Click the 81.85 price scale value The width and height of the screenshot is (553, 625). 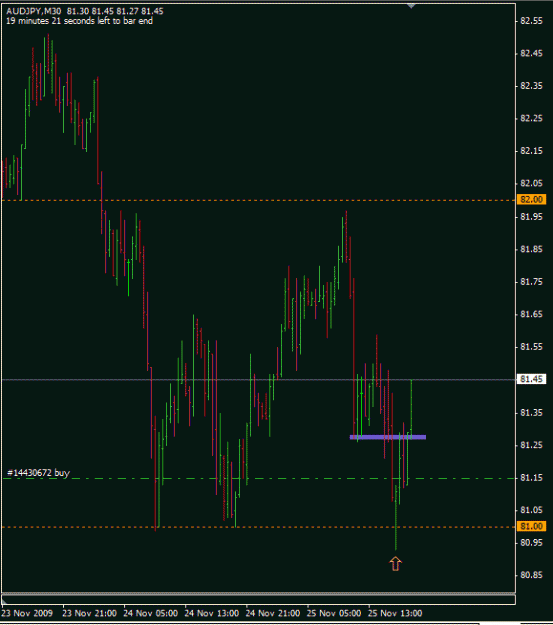[x=531, y=250]
